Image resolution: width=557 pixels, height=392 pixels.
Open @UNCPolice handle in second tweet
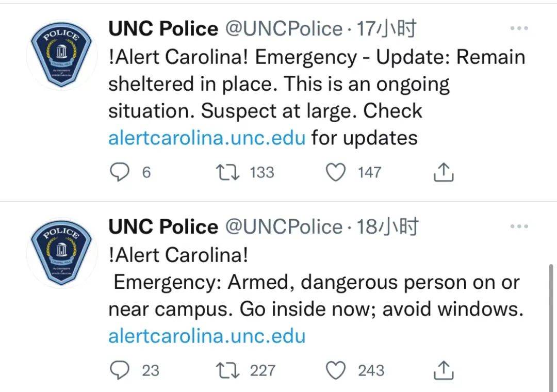(x=284, y=227)
